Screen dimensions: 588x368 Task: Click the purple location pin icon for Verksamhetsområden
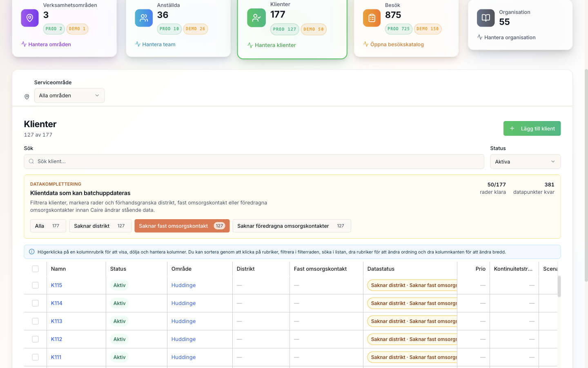[x=30, y=18]
